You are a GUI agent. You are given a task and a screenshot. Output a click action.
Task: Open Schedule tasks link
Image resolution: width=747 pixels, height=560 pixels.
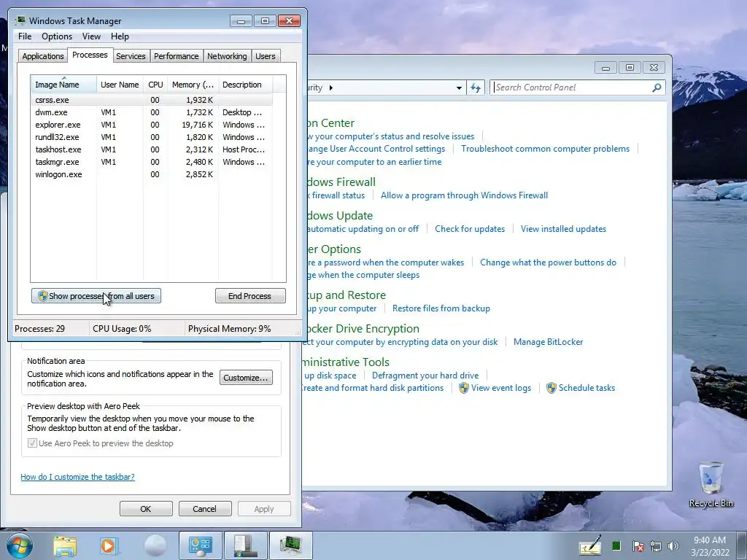pyautogui.click(x=587, y=388)
